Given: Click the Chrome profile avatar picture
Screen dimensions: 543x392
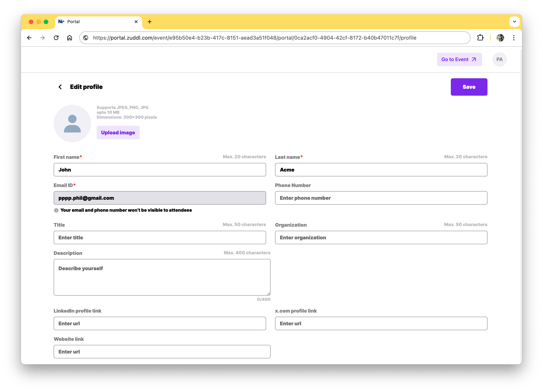Looking at the screenshot, I should (x=500, y=38).
